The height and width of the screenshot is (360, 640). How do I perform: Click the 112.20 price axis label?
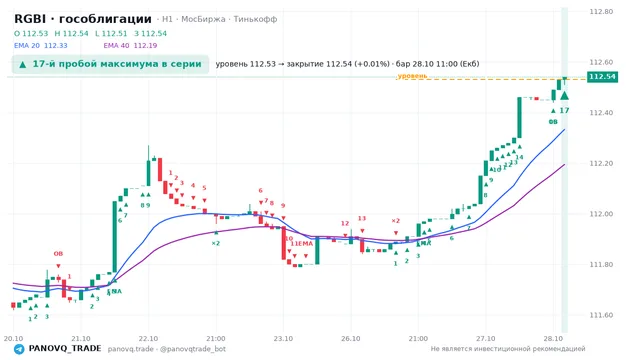601,163
